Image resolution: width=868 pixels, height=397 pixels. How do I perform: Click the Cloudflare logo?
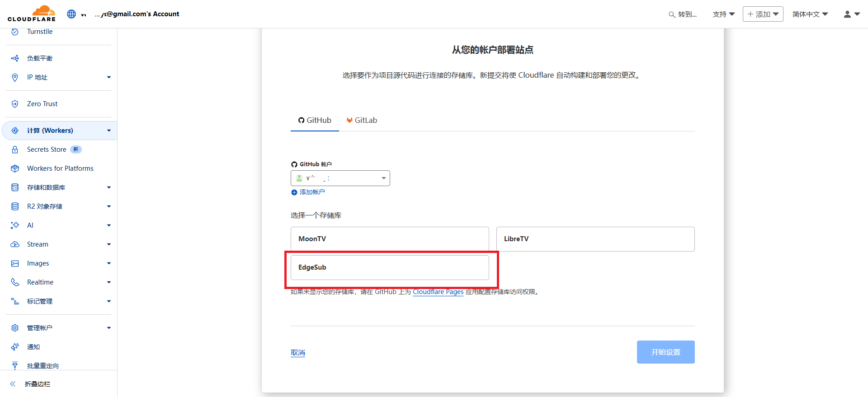point(32,14)
